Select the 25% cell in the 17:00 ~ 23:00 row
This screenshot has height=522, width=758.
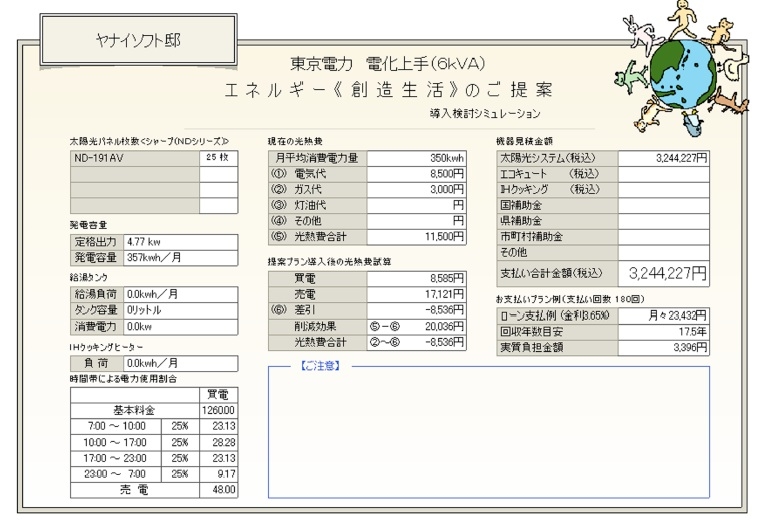tap(180, 458)
